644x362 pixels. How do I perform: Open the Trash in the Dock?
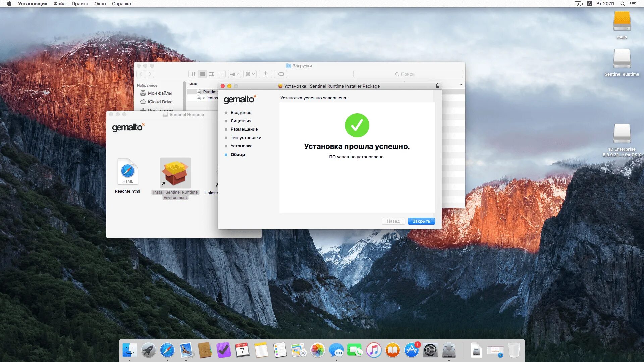click(x=514, y=350)
